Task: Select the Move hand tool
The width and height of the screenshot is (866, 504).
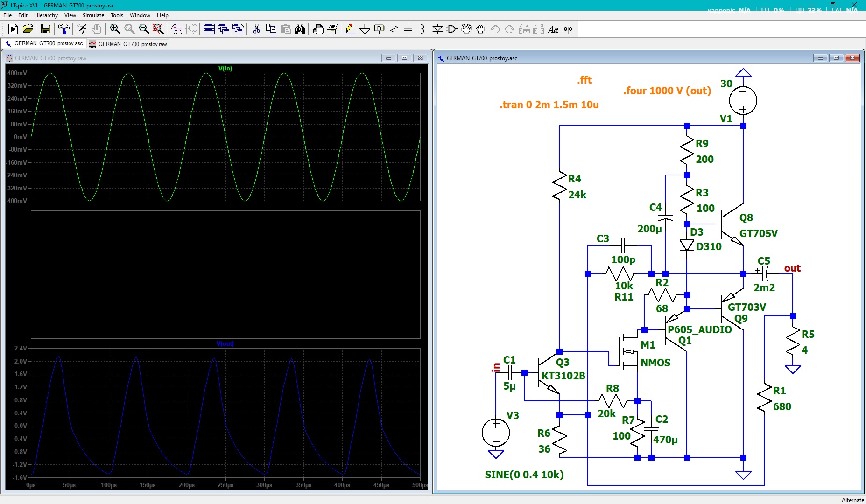Action: (x=466, y=29)
